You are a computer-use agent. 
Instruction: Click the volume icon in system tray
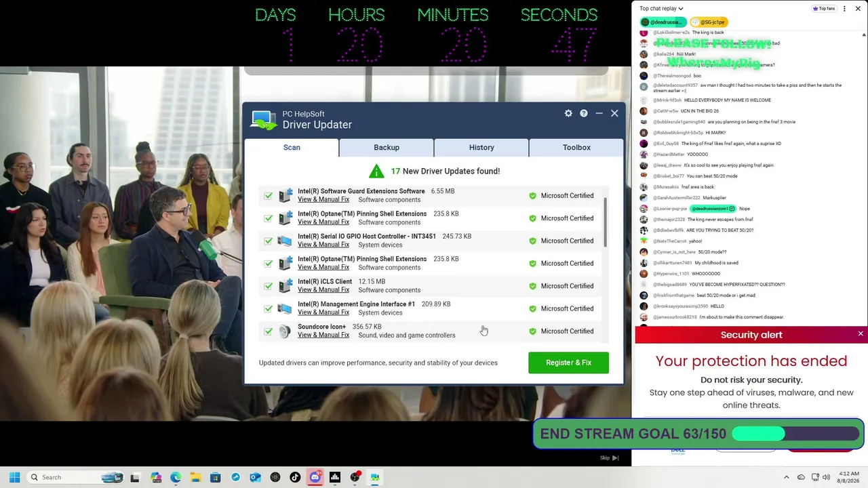[826, 477]
